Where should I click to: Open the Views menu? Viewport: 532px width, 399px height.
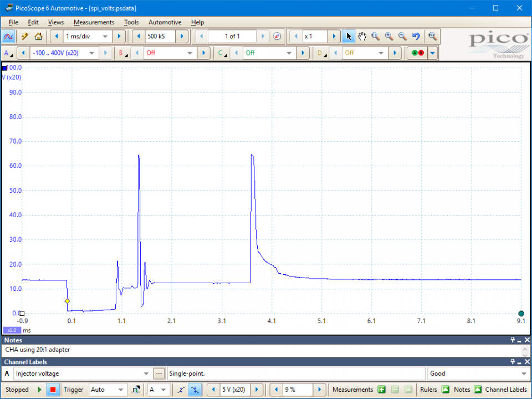point(56,22)
